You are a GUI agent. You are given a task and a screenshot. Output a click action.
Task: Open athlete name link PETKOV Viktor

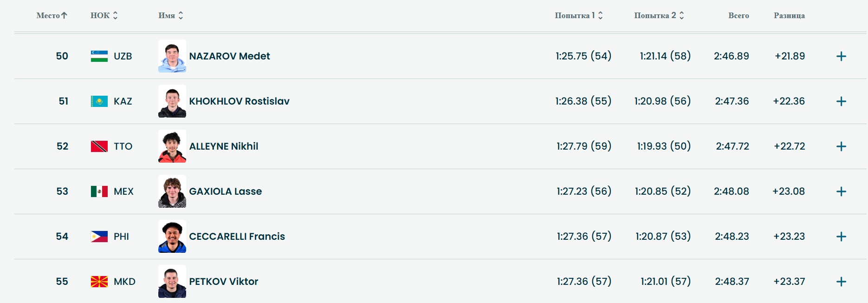(x=223, y=282)
